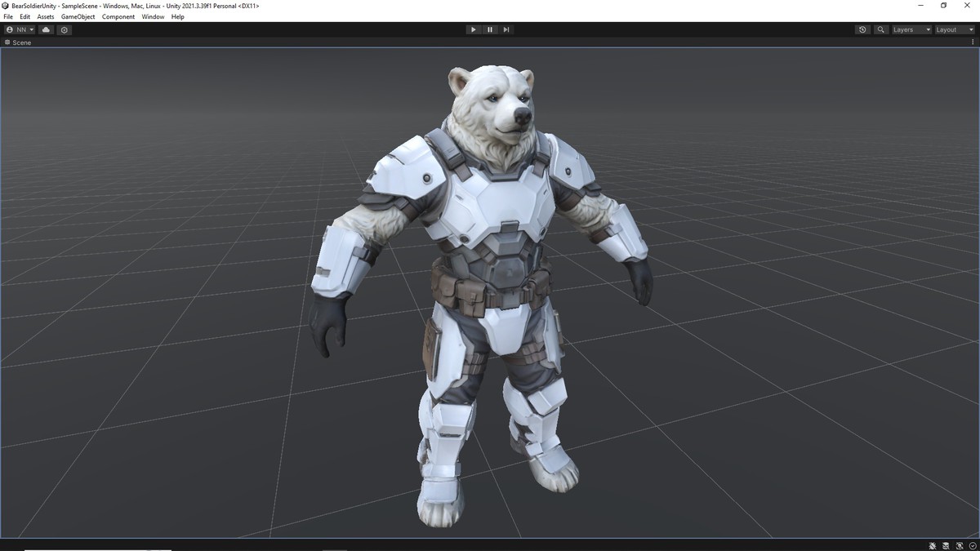Open the Layout dropdown

tap(951, 29)
